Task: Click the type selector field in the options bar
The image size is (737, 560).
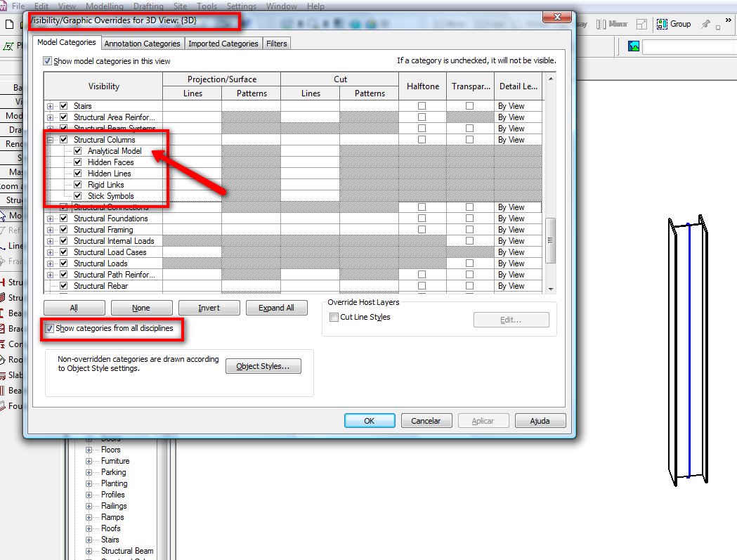Action: tap(688, 46)
